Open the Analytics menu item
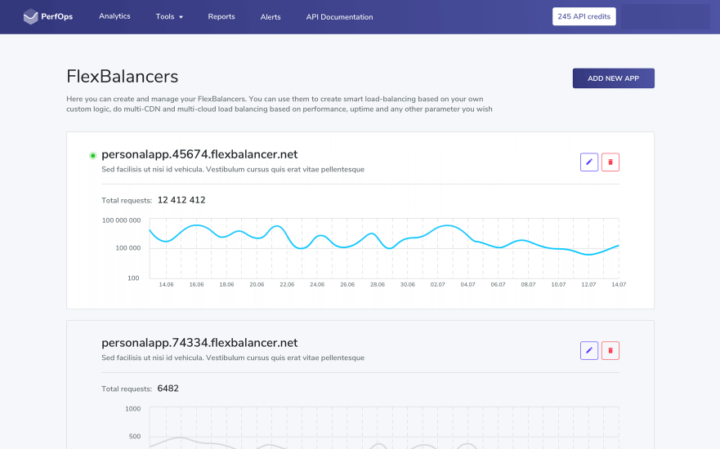This screenshot has height=449, width=720. pos(114,16)
